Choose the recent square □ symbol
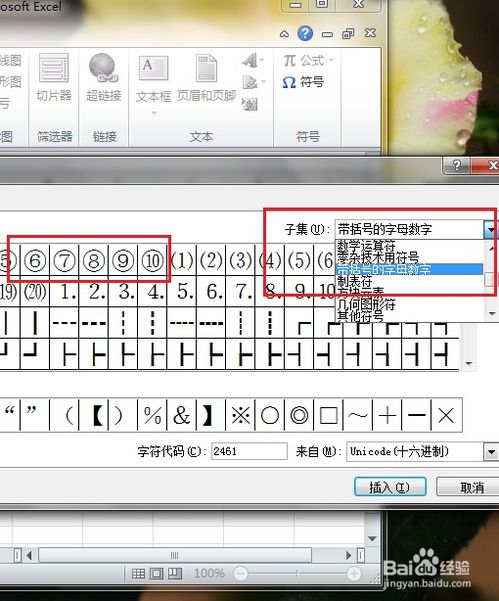 coord(329,415)
